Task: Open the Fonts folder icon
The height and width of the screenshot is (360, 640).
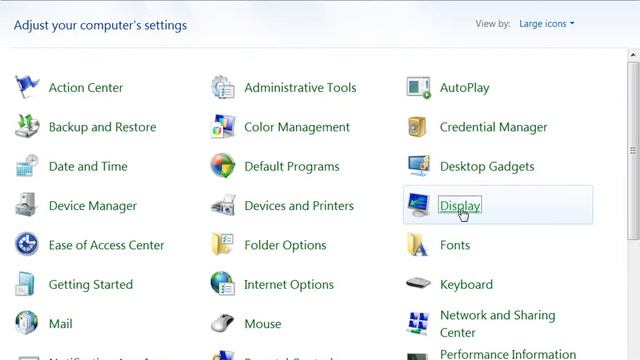Action: (x=418, y=244)
